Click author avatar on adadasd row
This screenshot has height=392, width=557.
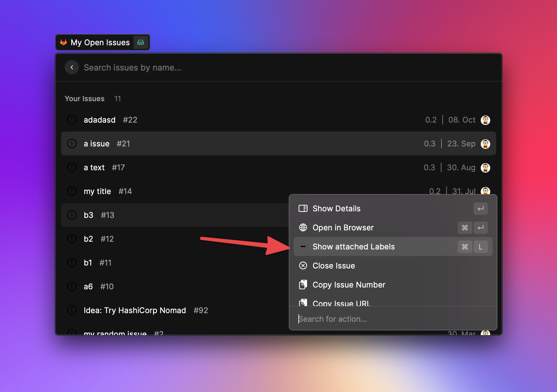click(x=485, y=120)
